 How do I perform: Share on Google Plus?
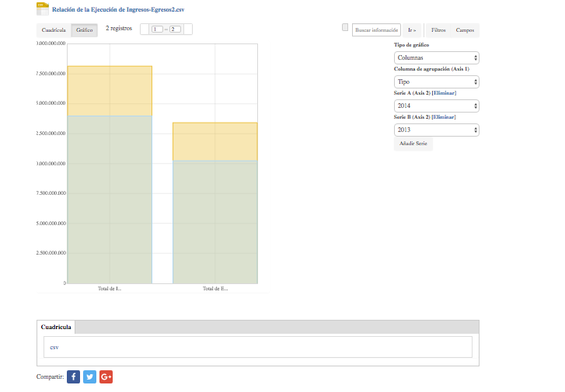[106, 376]
